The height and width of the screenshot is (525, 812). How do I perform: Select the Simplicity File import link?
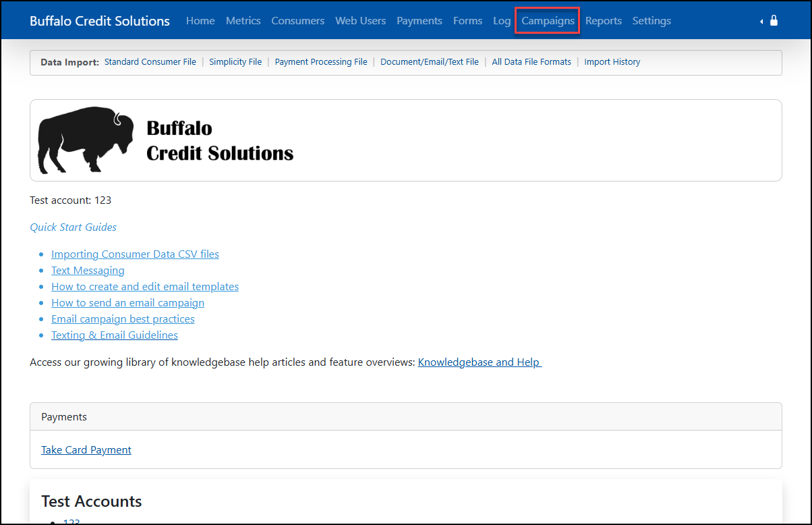pos(235,62)
